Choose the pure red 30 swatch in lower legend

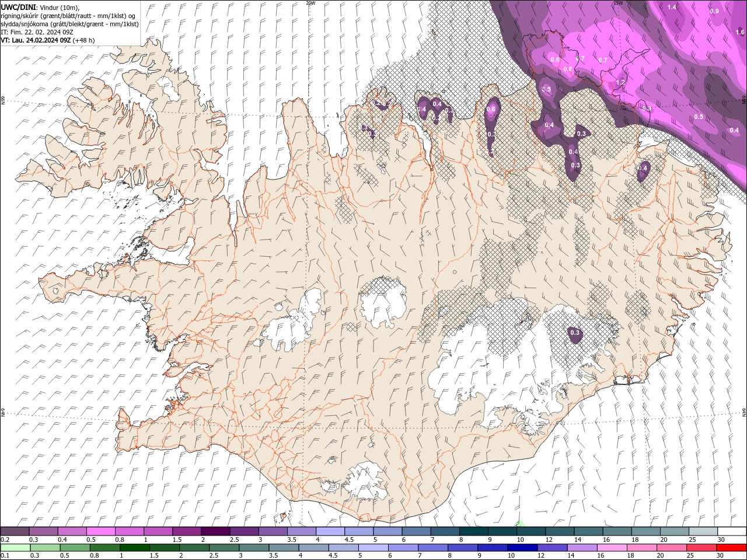[731, 548]
